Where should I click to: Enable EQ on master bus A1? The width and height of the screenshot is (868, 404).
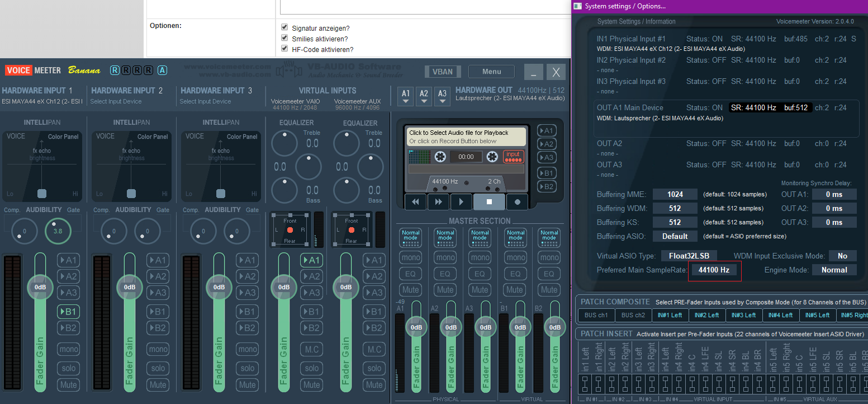410,274
